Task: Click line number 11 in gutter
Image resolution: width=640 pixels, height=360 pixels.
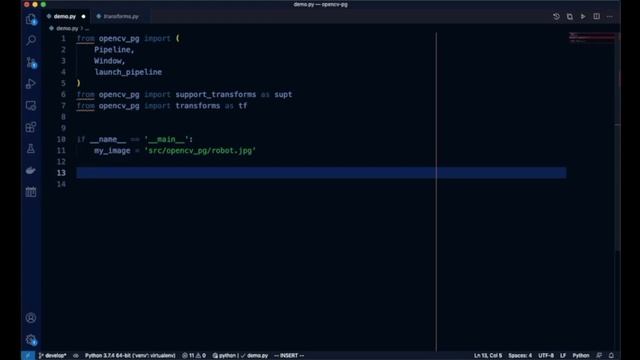Action: pyautogui.click(x=61, y=151)
